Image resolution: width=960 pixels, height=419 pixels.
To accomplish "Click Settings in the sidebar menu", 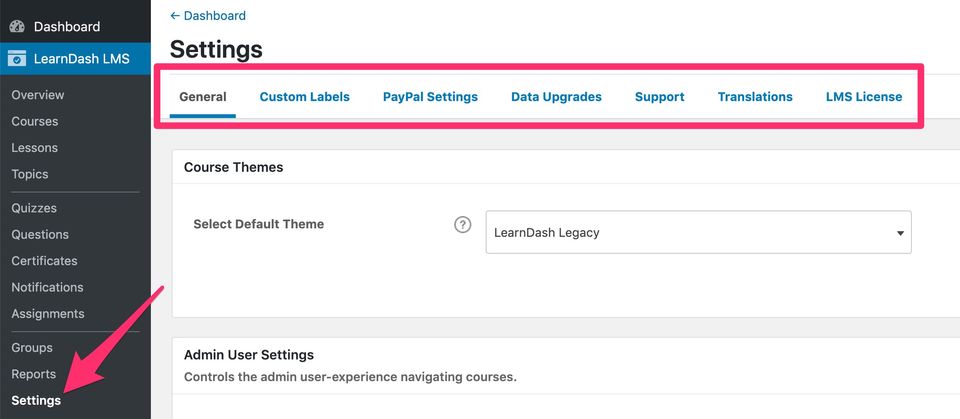I will tap(36, 400).
